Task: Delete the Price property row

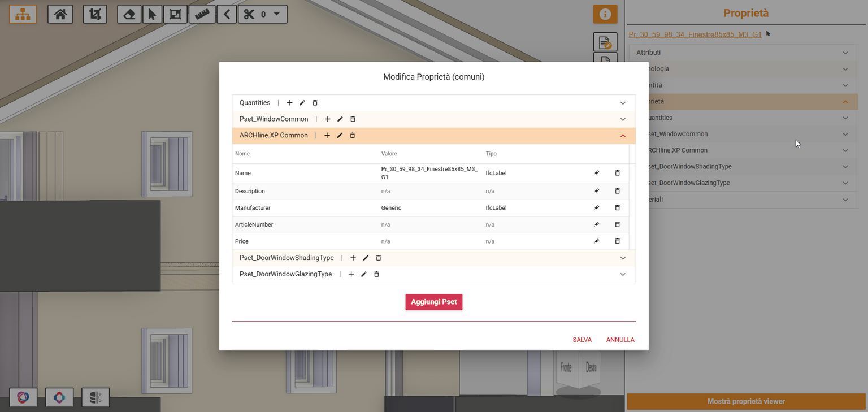Action: coord(617,241)
